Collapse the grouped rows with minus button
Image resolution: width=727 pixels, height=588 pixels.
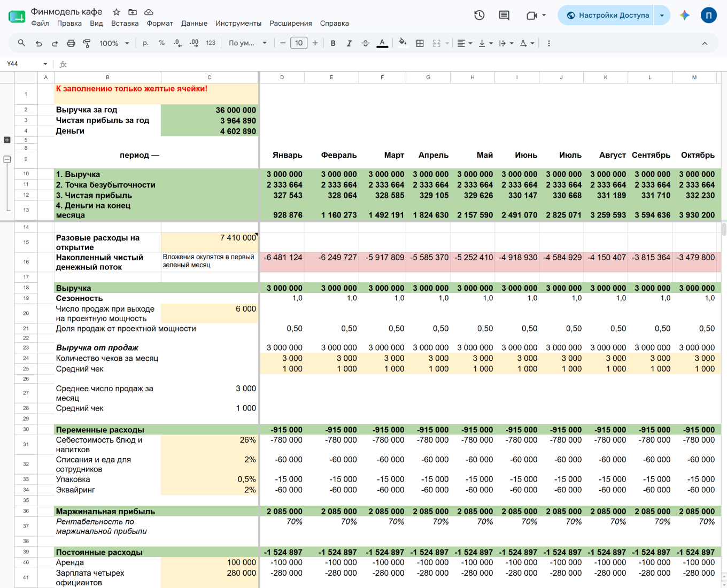7,159
